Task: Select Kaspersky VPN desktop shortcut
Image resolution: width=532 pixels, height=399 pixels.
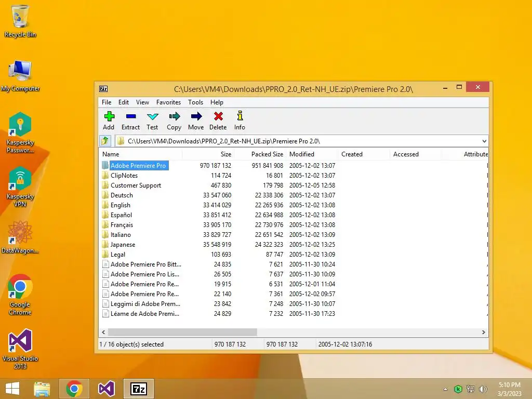Action: click(x=20, y=187)
